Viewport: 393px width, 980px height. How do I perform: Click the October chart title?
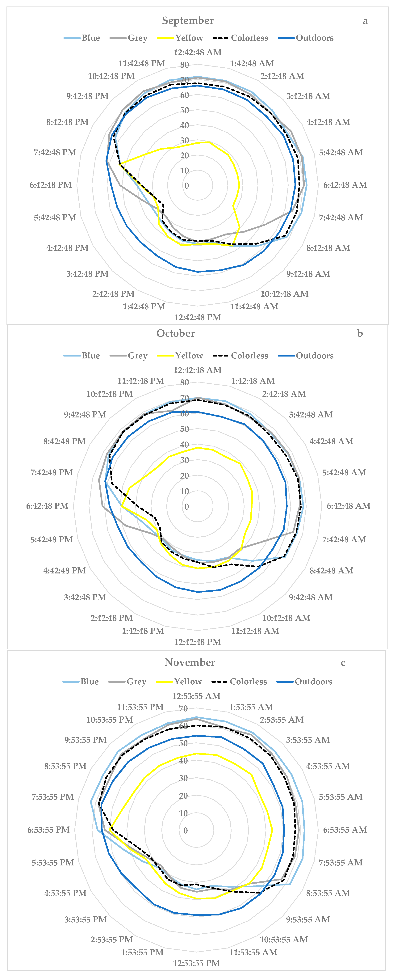click(176, 333)
